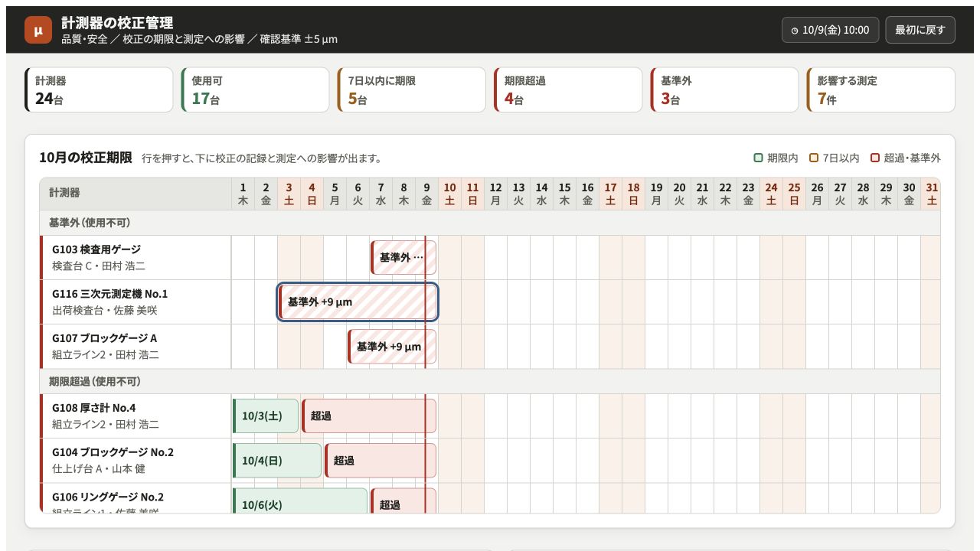Click the orange 7日以内 legend swatch
This screenshot has width=980, height=551.
[x=814, y=158]
